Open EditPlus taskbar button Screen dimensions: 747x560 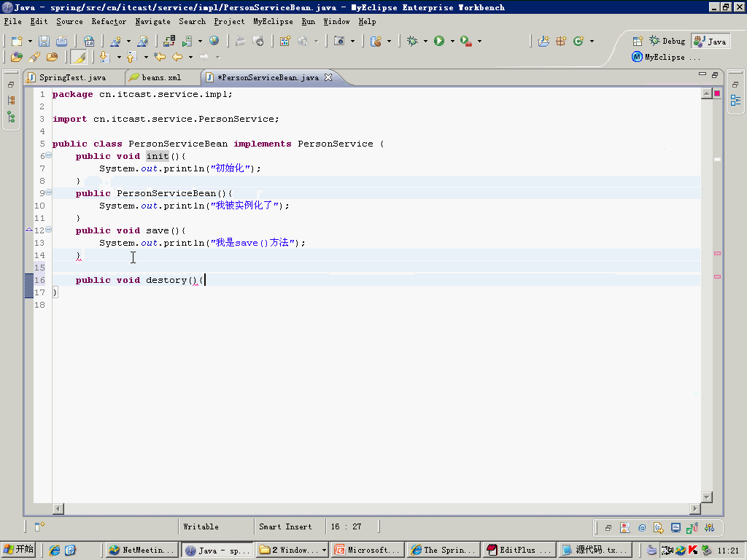point(518,550)
